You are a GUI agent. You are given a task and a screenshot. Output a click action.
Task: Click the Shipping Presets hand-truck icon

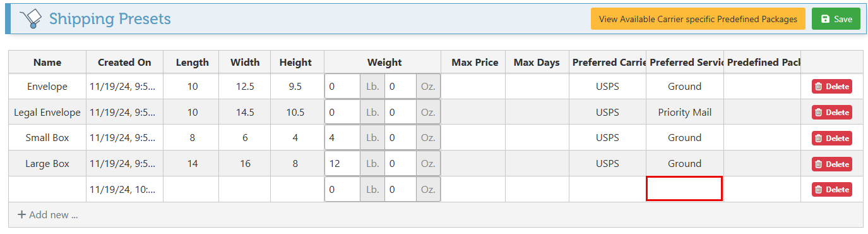[x=30, y=19]
